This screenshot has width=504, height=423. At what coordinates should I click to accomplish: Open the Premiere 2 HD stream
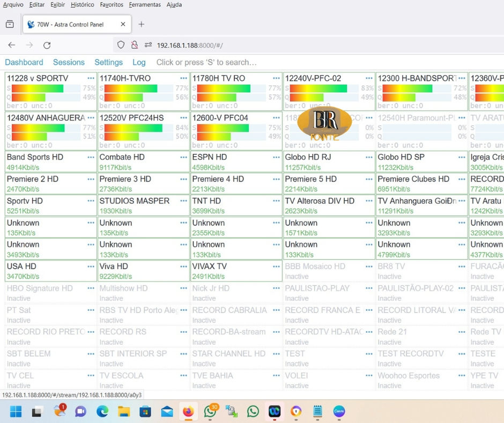pos(51,184)
